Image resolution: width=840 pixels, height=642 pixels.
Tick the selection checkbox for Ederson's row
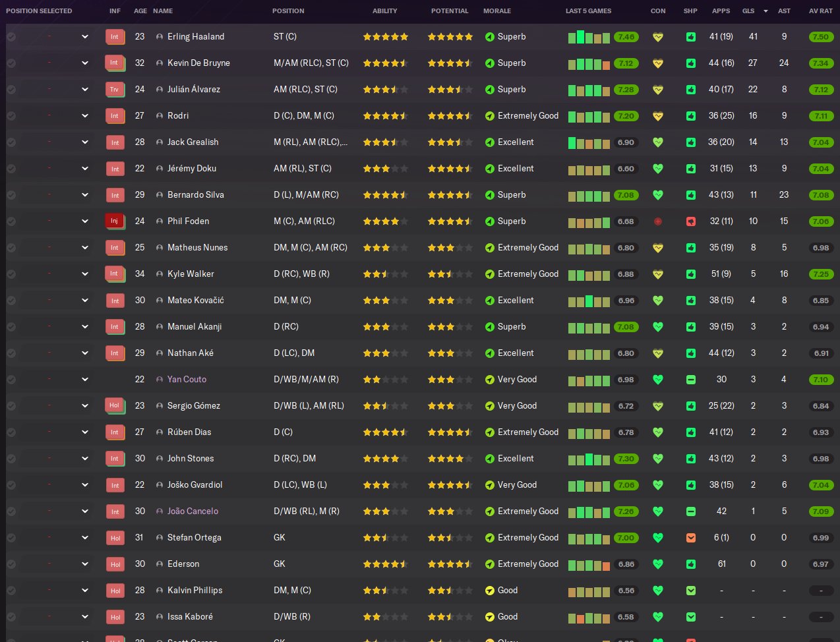tap(11, 564)
